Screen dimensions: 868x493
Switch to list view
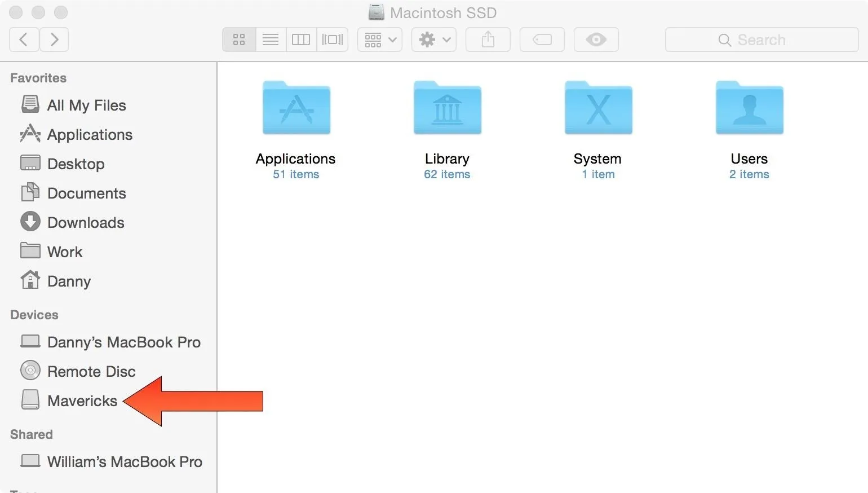coord(271,39)
